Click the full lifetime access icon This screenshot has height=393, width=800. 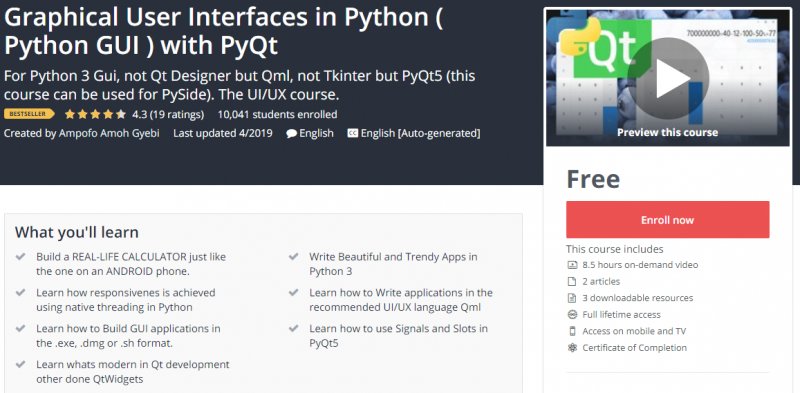(x=572, y=314)
